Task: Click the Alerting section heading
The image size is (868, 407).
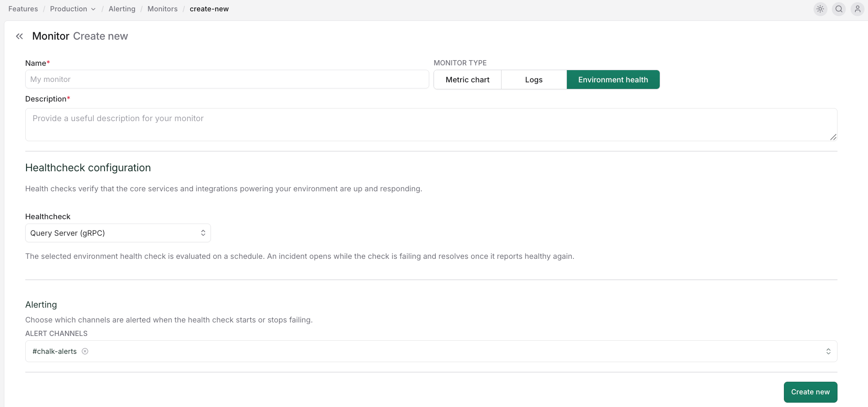Action: coord(41,305)
